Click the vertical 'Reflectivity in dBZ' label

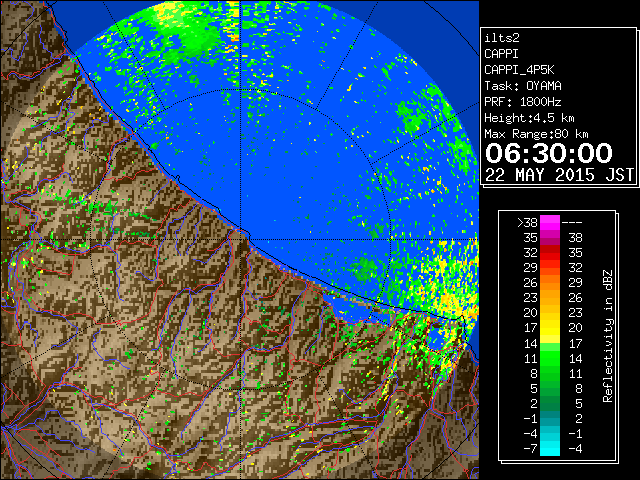click(607, 336)
